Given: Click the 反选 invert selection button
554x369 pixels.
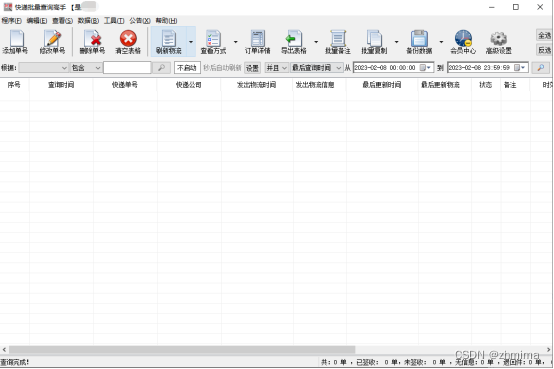Looking at the screenshot, I should 544,50.
